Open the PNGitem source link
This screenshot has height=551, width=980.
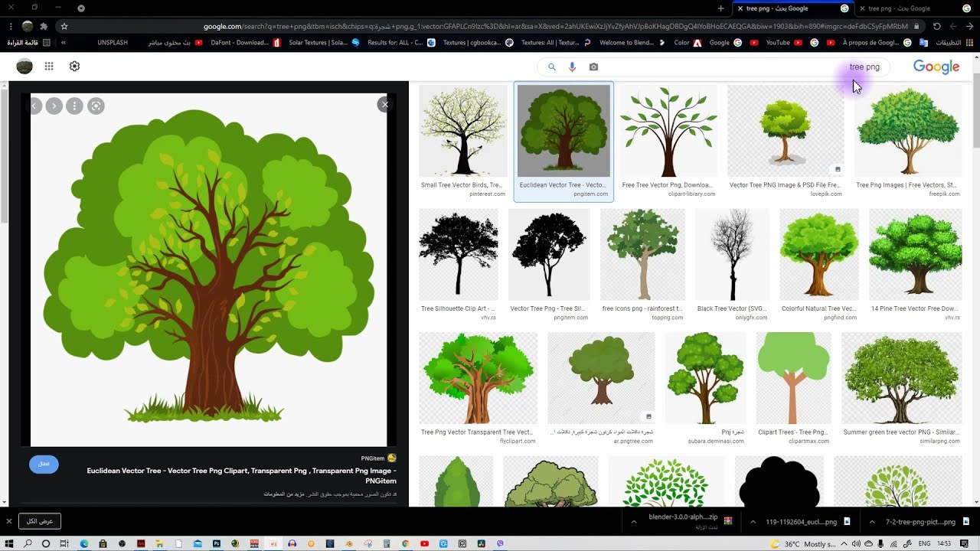(379, 458)
